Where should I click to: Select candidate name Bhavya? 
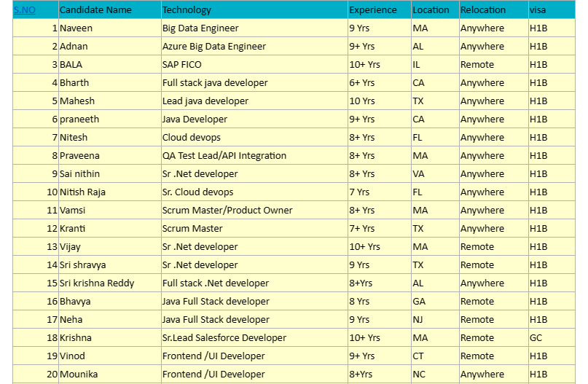coord(75,302)
